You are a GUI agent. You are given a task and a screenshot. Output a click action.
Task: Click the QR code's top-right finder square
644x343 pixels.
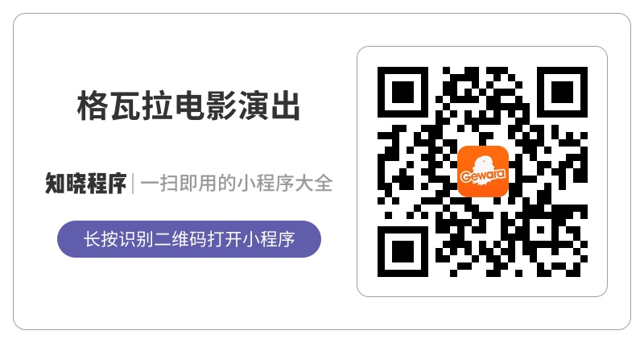coord(562,92)
